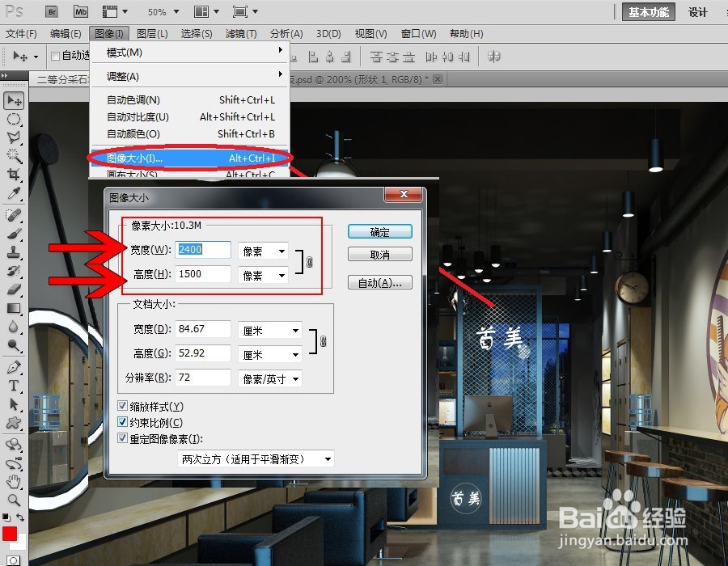The image size is (728, 566).
Task: Switch to 设计 workspace
Action: tap(698, 12)
